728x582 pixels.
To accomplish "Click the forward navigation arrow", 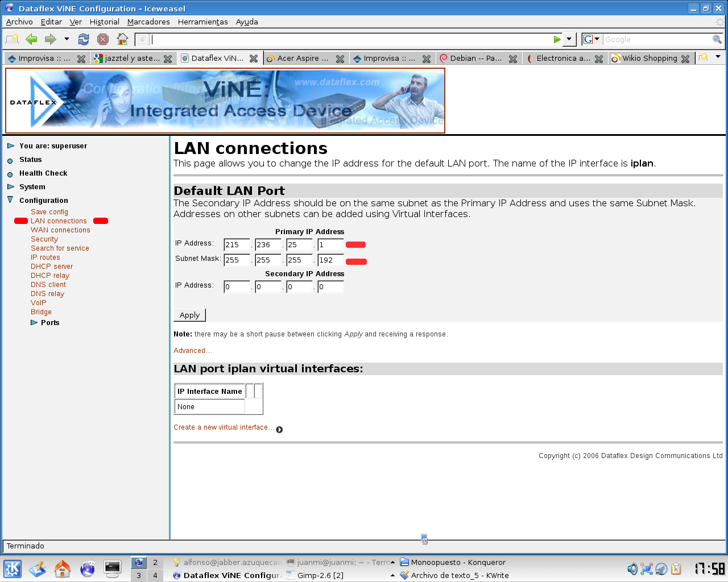I will [51, 39].
